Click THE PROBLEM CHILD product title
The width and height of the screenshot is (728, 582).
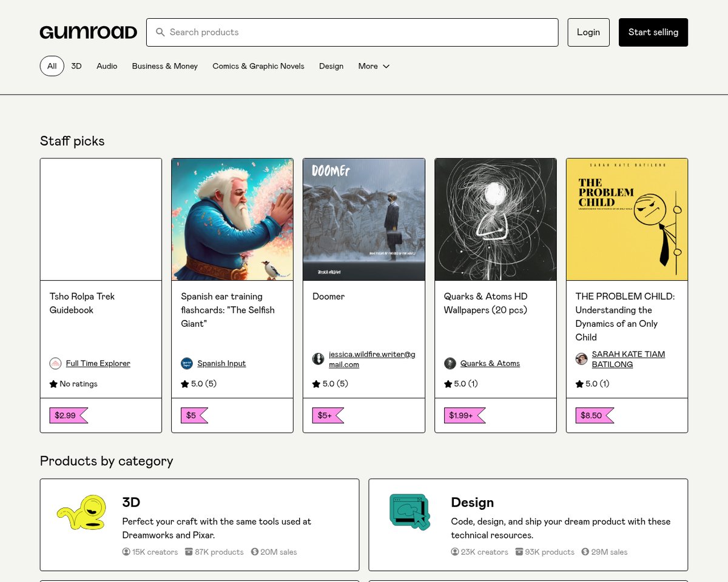point(625,316)
